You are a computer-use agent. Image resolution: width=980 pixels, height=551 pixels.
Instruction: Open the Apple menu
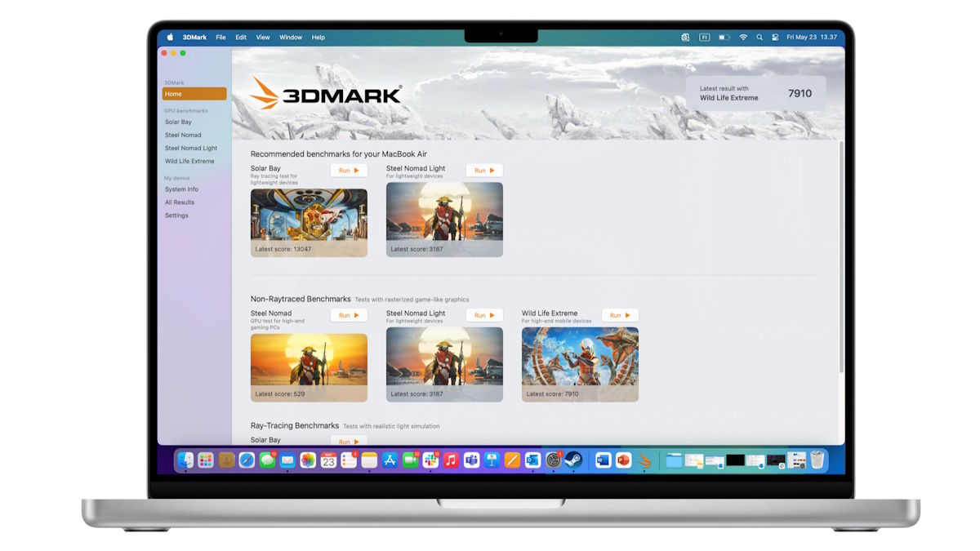170,37
